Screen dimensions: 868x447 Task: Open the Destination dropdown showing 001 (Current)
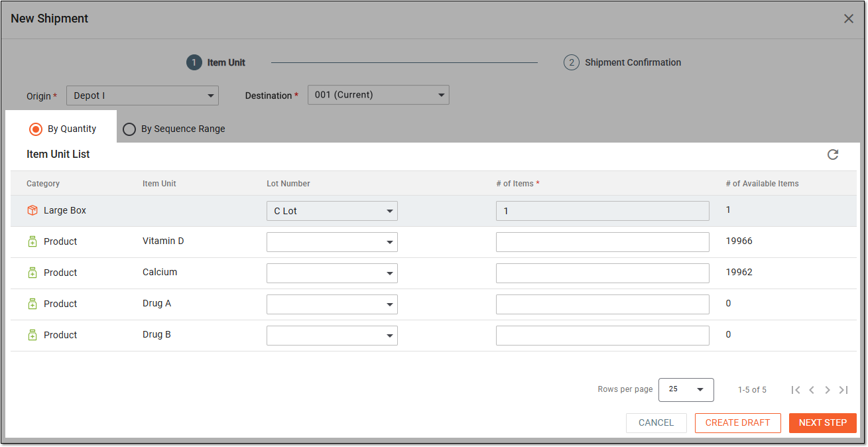click(379, 95)
